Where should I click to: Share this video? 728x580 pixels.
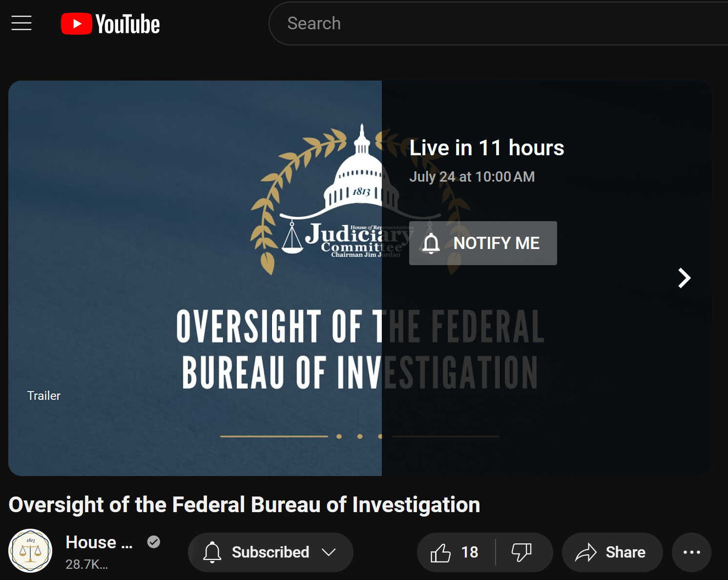pyautogui.click(x=612, y=552)
